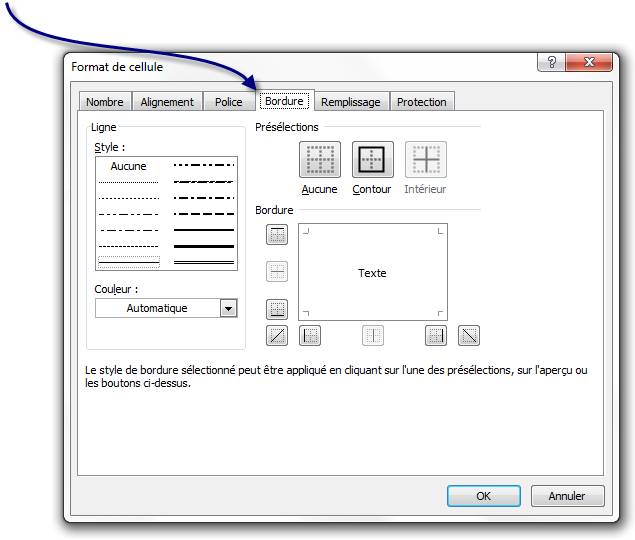This screenshot has width=635, height=540.
Task: Go to the Remplissage tab
Action: [x=350, y=102]
